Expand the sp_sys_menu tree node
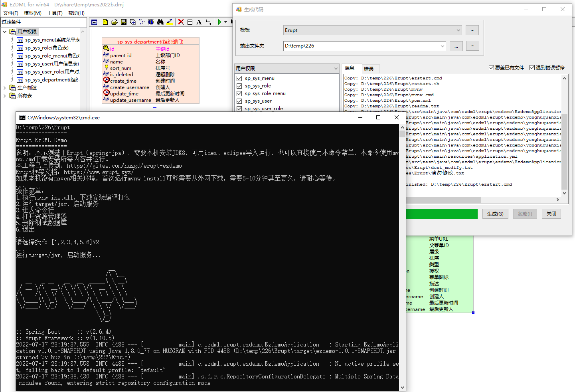The image size is (575, 392). click(12, 40)
